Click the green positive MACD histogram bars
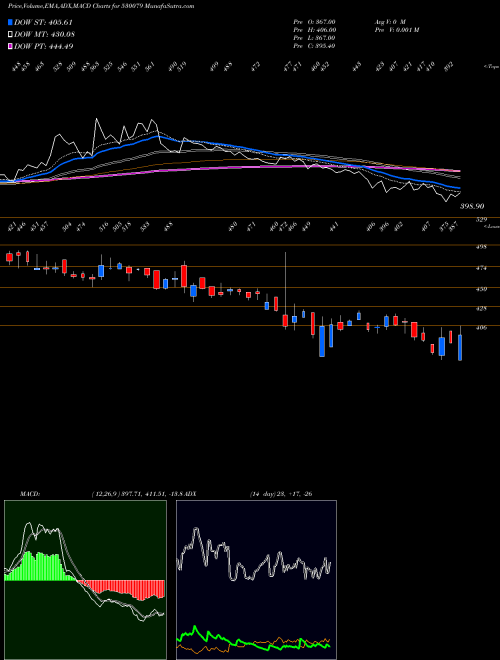This screenshot has height=660, width=500. tap(40, 566)
